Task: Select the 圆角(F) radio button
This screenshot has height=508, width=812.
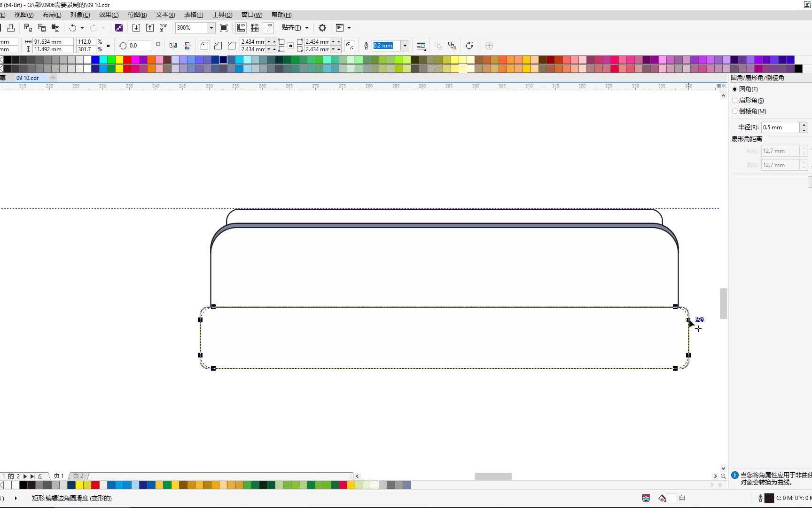Action: click(735, 89)
